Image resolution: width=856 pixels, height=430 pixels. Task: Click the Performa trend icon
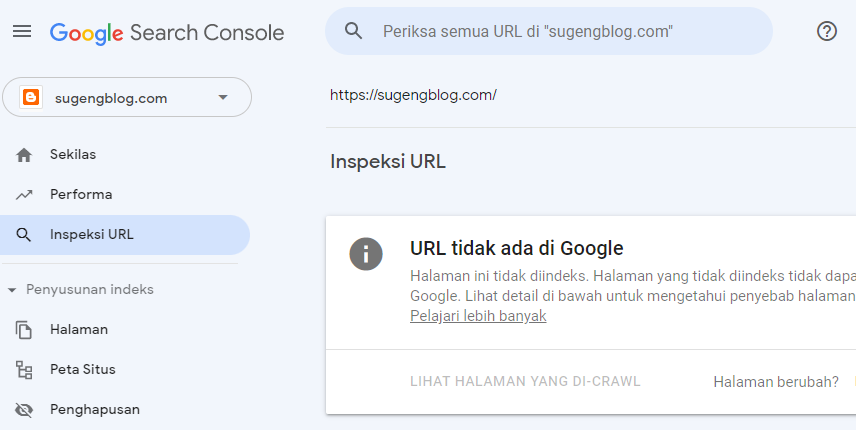(x=24, y=195)
